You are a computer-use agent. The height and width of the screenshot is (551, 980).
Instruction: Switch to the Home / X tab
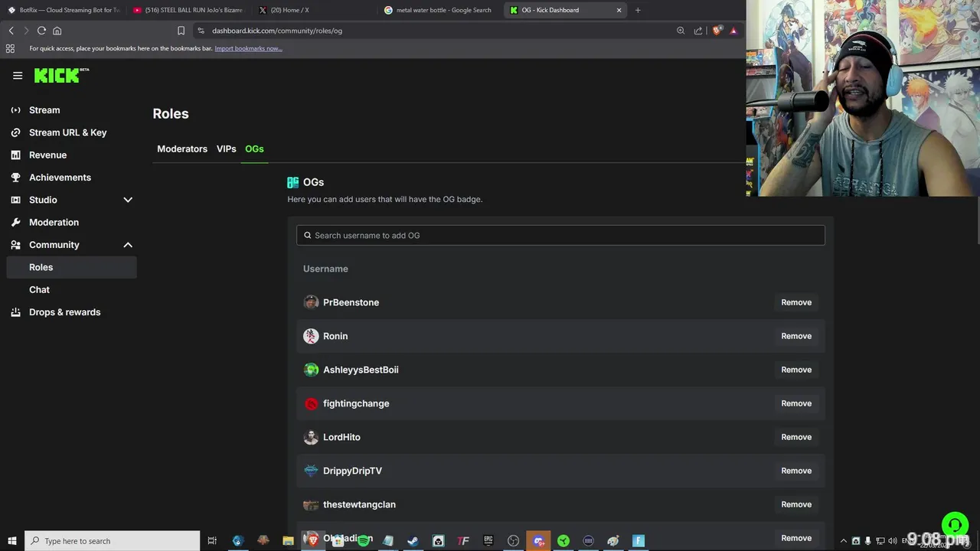314,10
